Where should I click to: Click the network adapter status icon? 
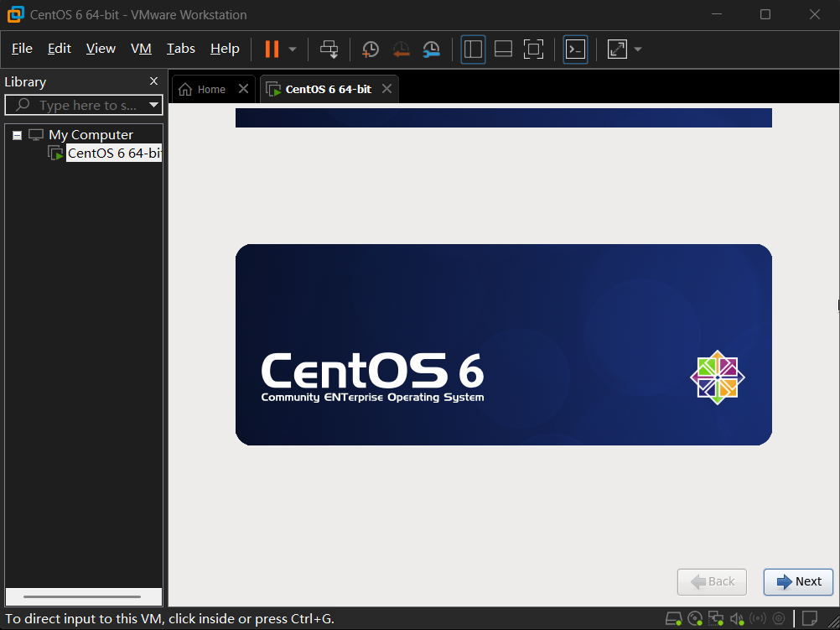716,619
